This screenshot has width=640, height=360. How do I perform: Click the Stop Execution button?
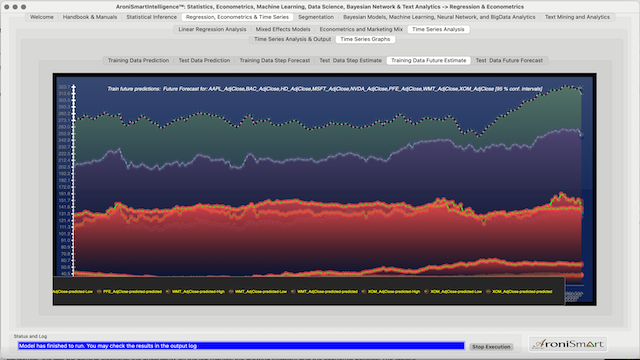(491, 347)
